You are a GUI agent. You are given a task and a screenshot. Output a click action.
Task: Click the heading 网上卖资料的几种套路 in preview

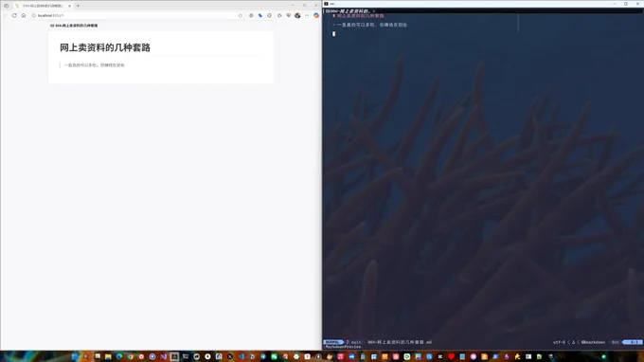click(x=105, y=47)
